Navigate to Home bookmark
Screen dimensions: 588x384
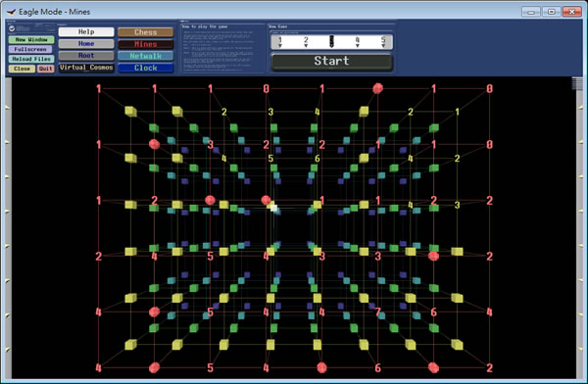86,44
